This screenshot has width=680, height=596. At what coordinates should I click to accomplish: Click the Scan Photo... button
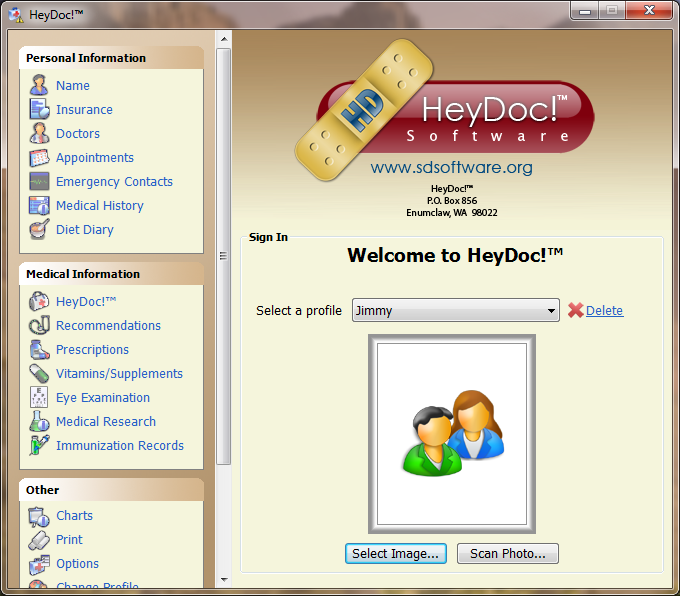(x=507, y=553)
